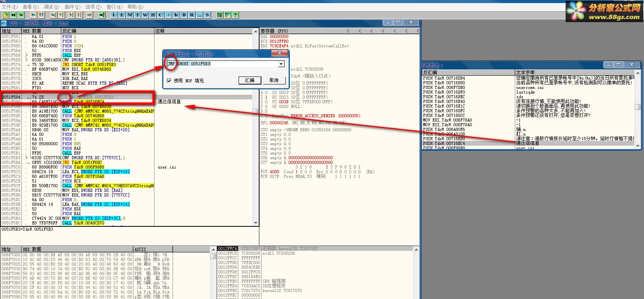The height and width of the screenshot is (299, 644).
Task: Close the 汇编于此处 dialog
Action: pos(279,53)
